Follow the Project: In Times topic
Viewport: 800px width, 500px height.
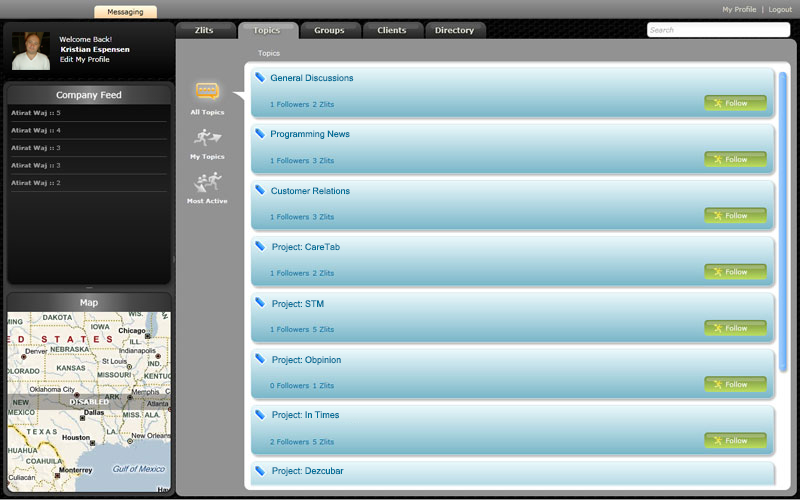pyautogui.click(x=735, y=441)
